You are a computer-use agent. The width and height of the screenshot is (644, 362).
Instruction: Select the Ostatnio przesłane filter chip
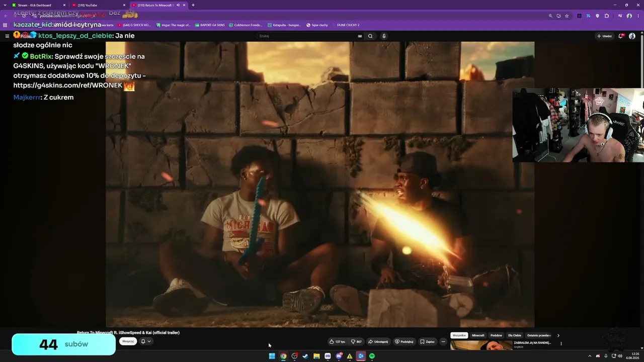click(x=539, y=335)
